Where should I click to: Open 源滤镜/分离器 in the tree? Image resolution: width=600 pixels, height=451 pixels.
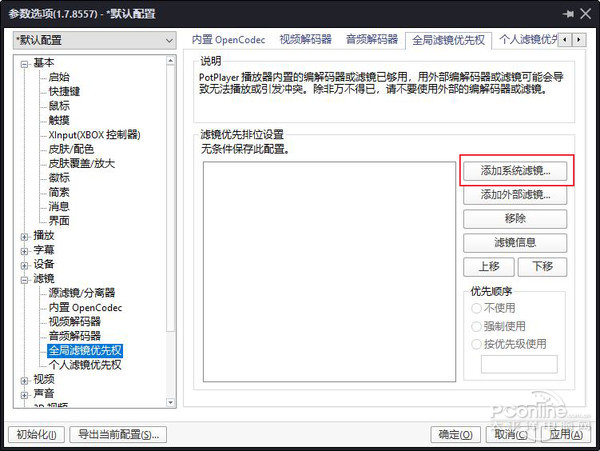pyautogui.click(x=81, y=293)
